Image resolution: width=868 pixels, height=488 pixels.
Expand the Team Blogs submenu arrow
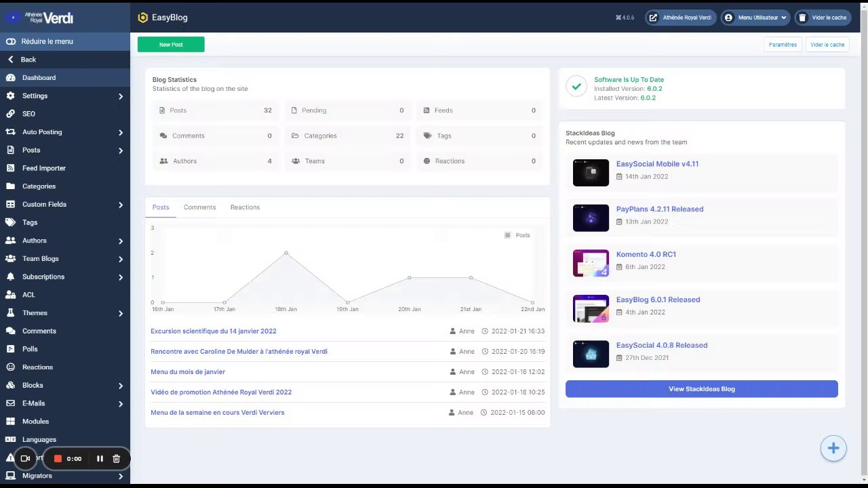pos(121,259)
